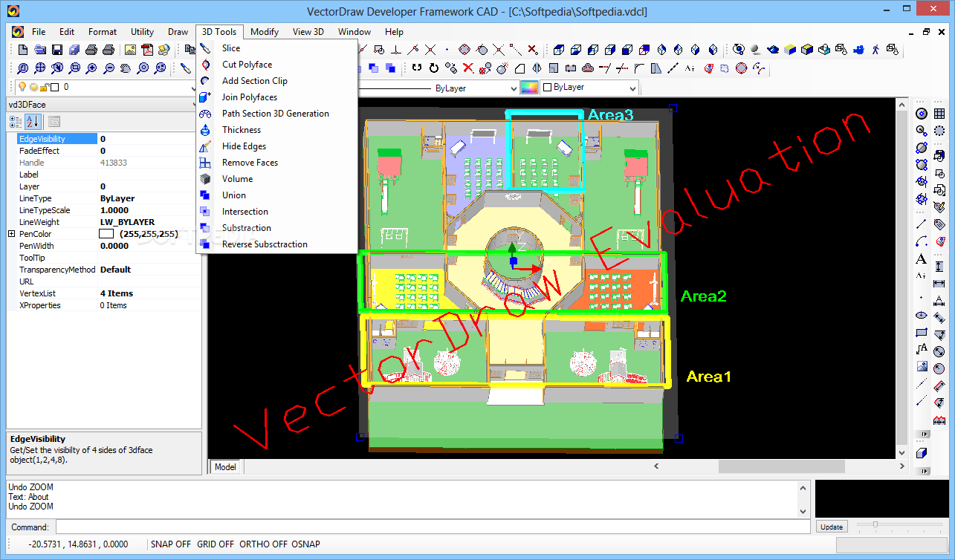This screenshot has width=955, height=560.
Task: Open the ByLayer color dropdown
Action: 632,88
